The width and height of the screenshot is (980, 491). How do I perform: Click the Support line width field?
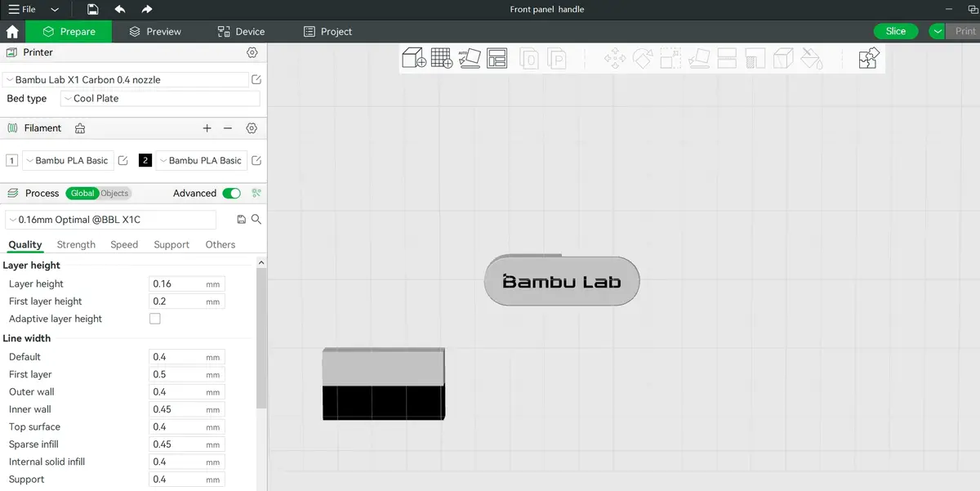point(187,480)
